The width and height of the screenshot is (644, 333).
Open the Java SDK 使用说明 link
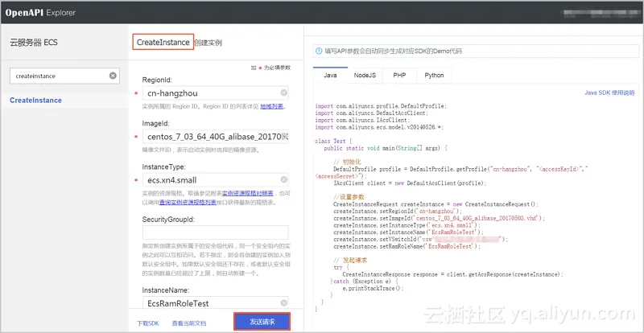click(609, 92)
